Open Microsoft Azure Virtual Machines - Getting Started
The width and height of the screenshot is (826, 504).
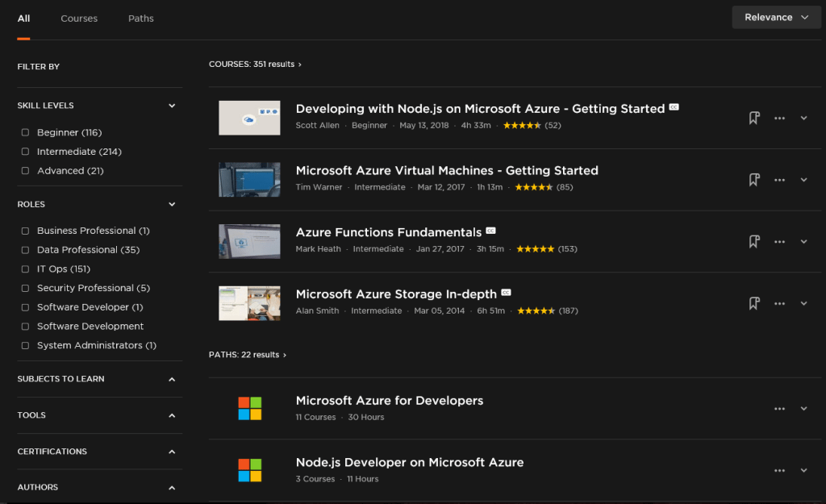click(x=447, y=171)
